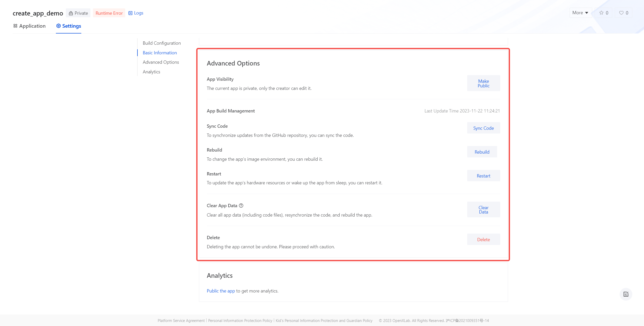Open the More dropdown menu
Viewport: 644px width, 326px height.
(x=580, y=13)
